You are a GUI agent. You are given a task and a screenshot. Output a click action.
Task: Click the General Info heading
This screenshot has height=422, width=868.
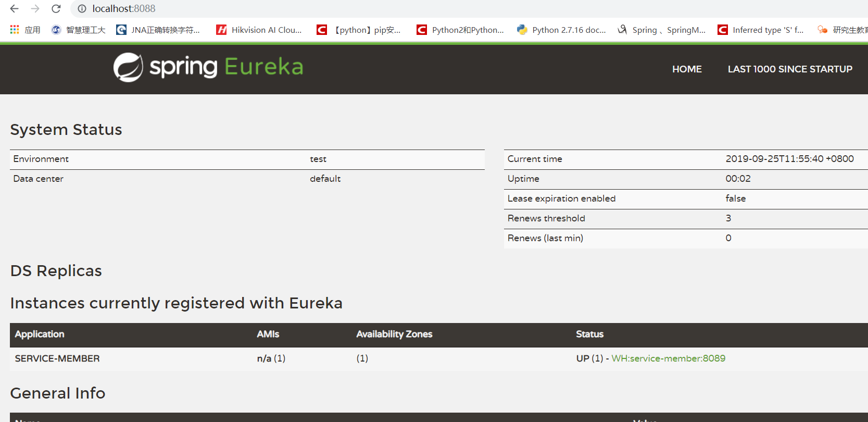[58, 393]
